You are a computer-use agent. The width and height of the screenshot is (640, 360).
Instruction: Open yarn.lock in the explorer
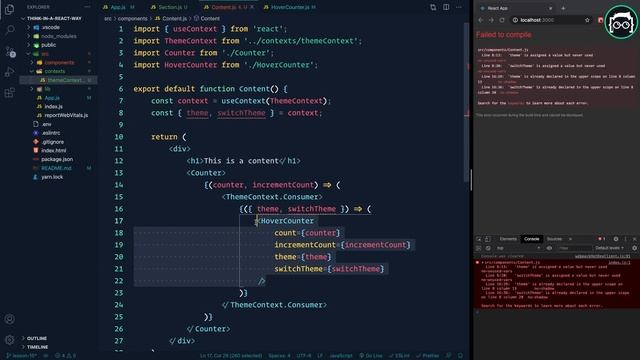[52, 177]
